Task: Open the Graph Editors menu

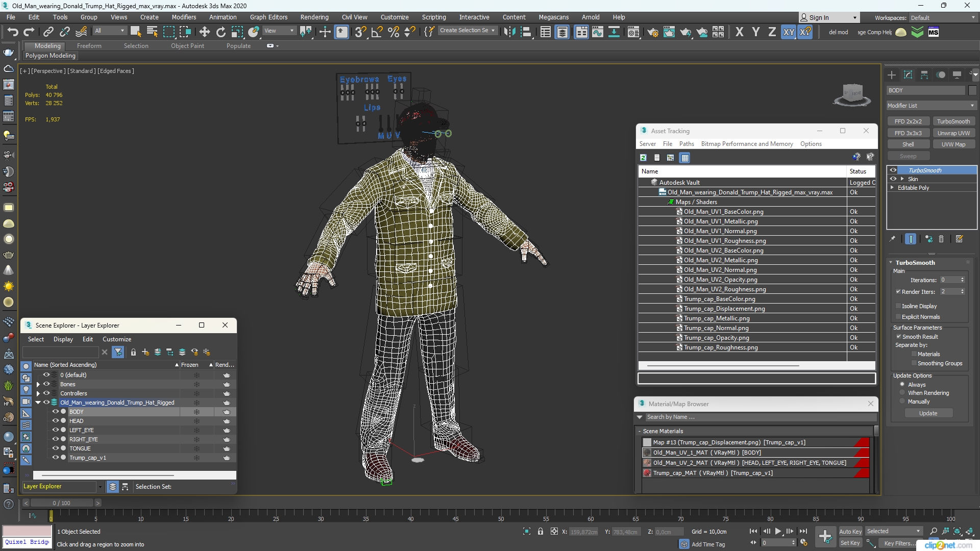Action: tap(268, 17)
